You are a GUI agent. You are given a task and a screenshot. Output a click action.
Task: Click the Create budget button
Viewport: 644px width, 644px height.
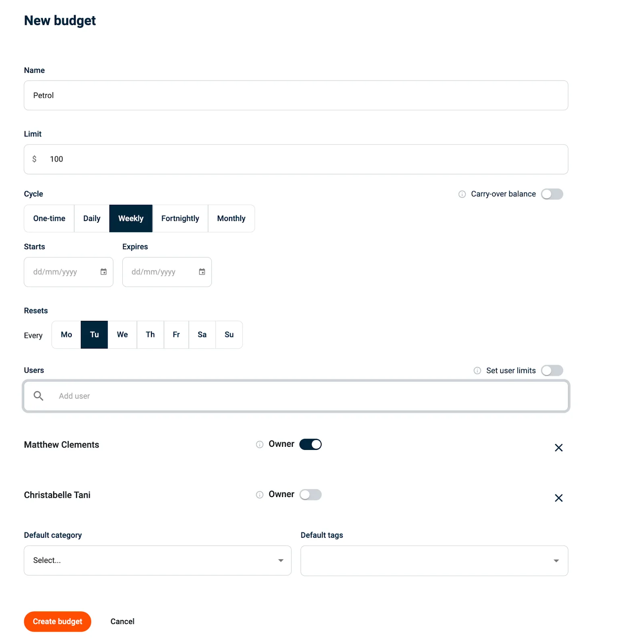point(57,621)
